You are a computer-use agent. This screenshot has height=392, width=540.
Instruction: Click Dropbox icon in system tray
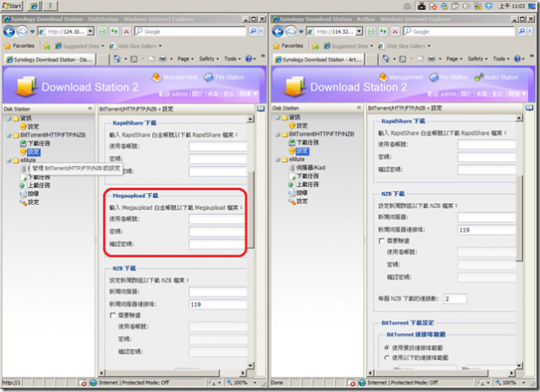click(489, 6)
